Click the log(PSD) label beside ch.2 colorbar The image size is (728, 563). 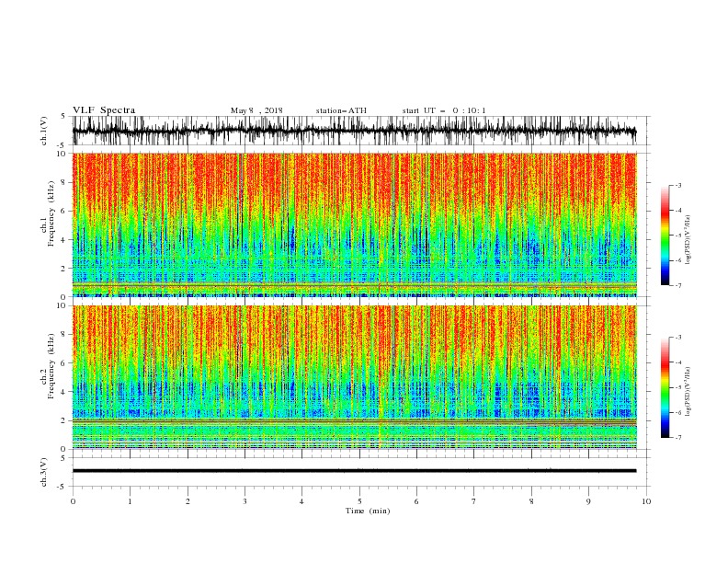pos(688,392)
